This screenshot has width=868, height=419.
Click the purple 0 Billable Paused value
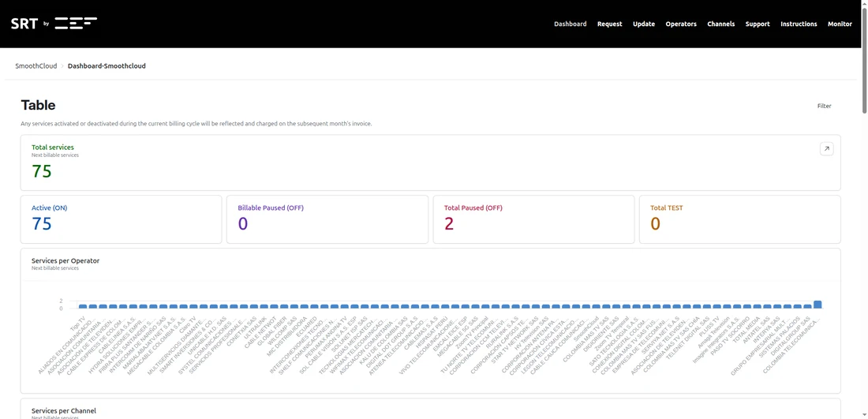(x=243, y=223)
